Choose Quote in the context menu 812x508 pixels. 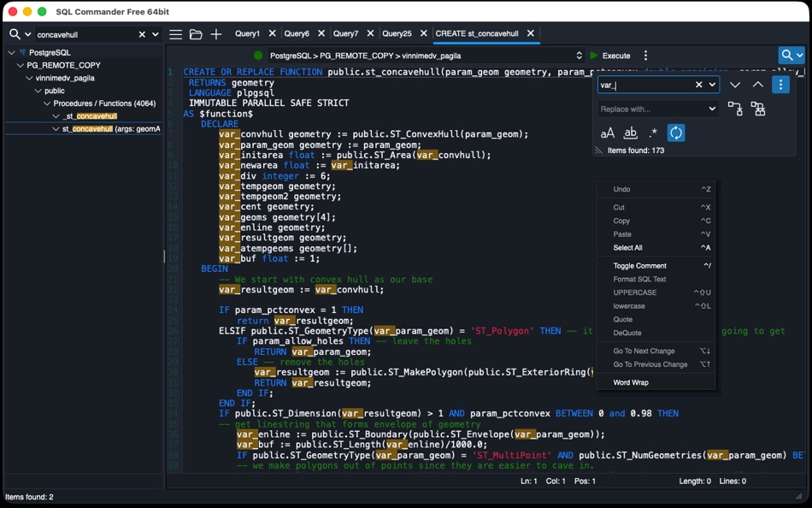coord(656,319)
